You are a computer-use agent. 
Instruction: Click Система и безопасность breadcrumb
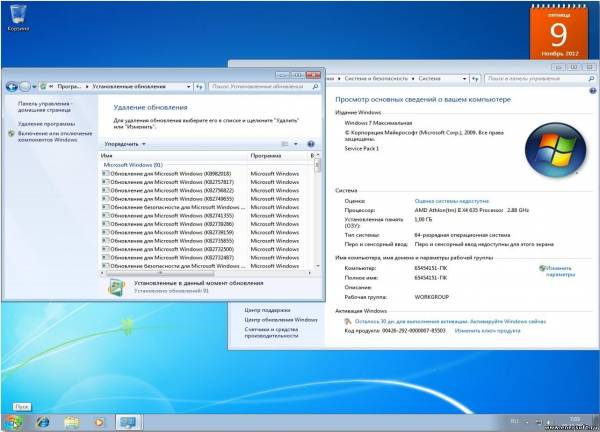376,78
